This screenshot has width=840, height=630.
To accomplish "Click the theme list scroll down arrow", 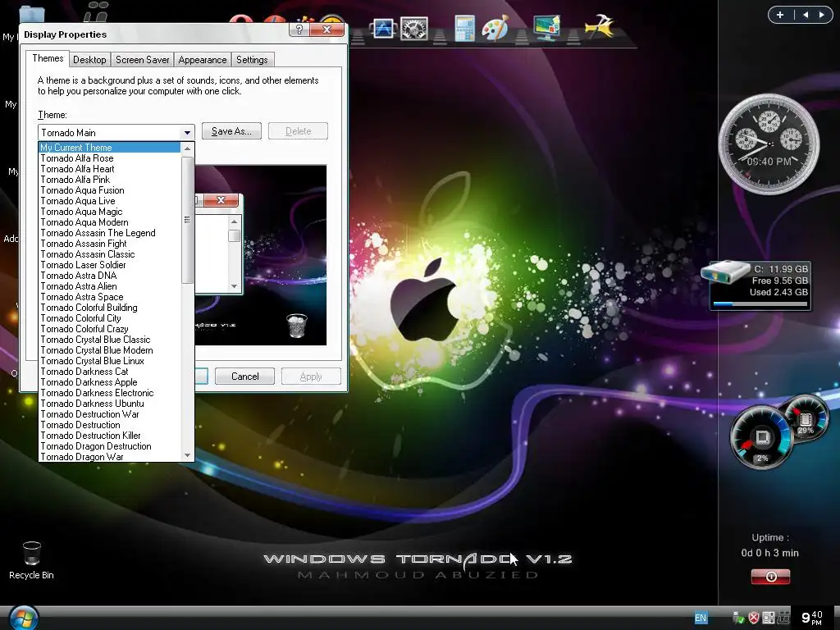I will [187, 455].
